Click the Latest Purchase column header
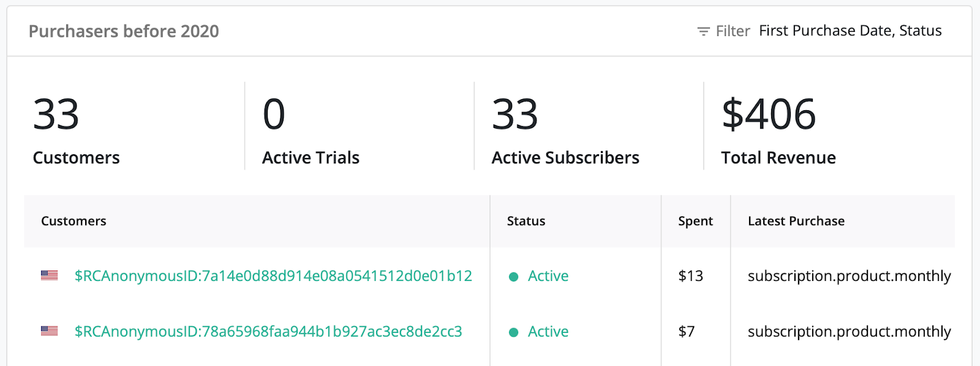The height and width of the screenshot is (366, 980). [x=796, y=221]
